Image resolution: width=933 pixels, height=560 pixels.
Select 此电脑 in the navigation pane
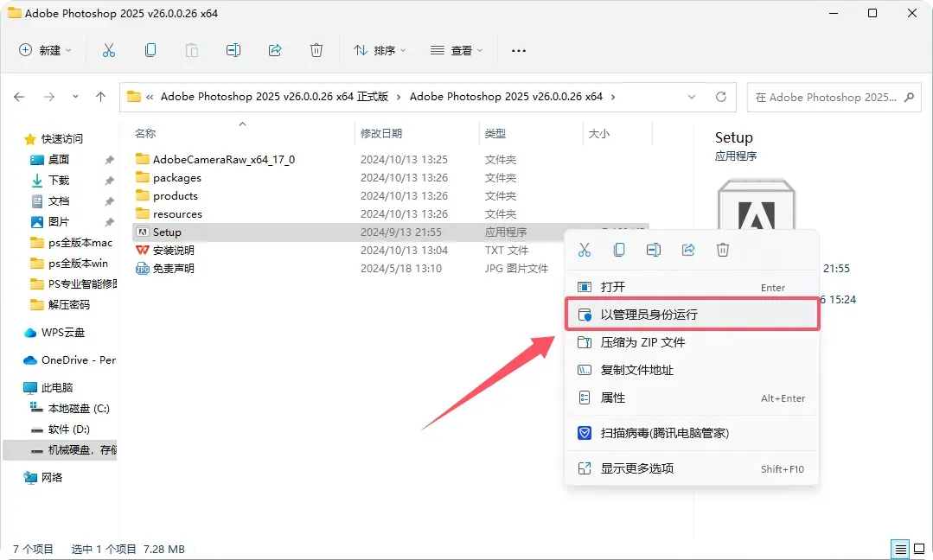pos(48,388)
